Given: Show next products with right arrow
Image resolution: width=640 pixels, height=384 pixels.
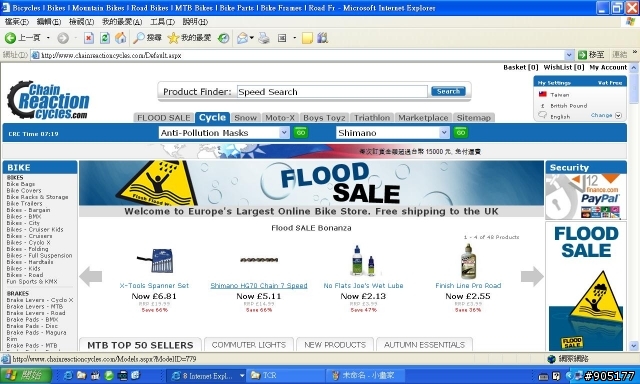Looking at the screenshot, I should coord(532,276).
